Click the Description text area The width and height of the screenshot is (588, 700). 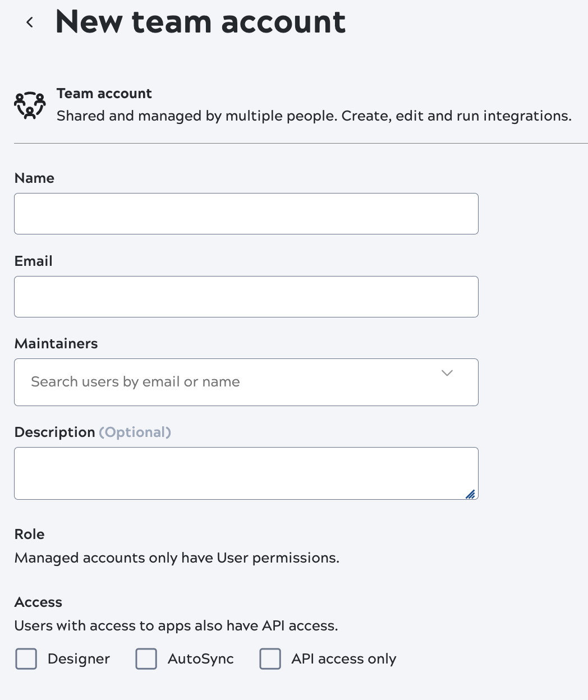click(x=246, y=473)
